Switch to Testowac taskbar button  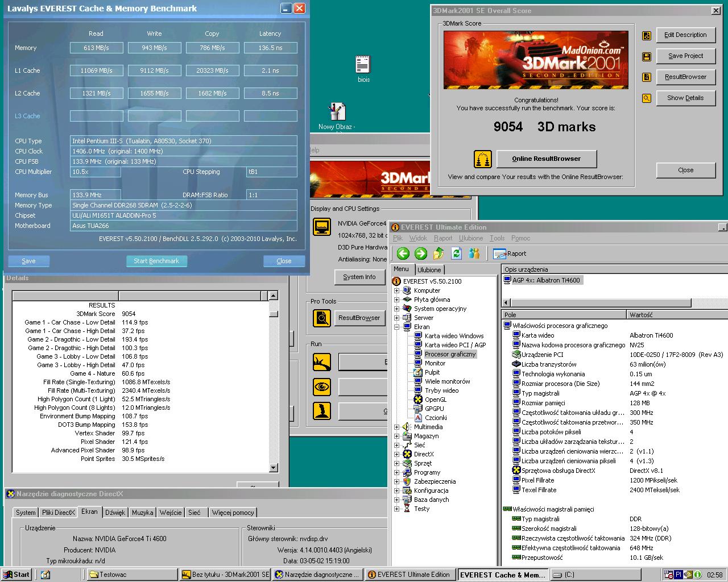click(x=132, y=575)
